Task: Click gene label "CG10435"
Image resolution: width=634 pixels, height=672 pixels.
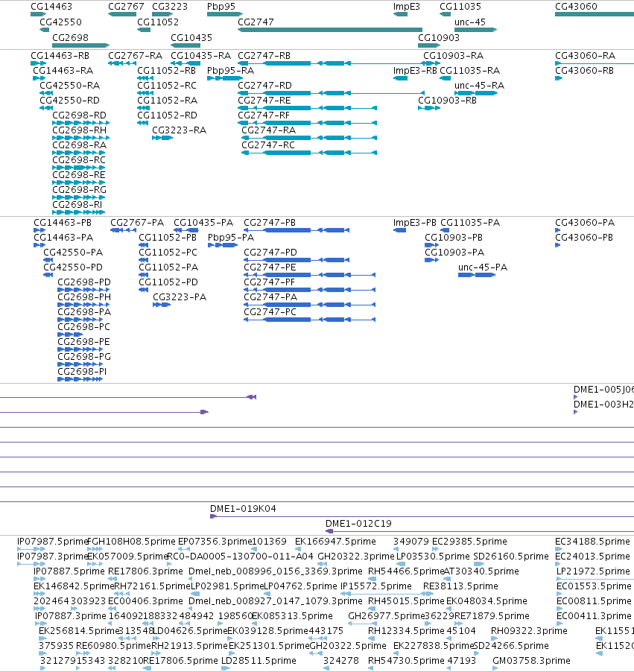Action: tap(191, 38)
